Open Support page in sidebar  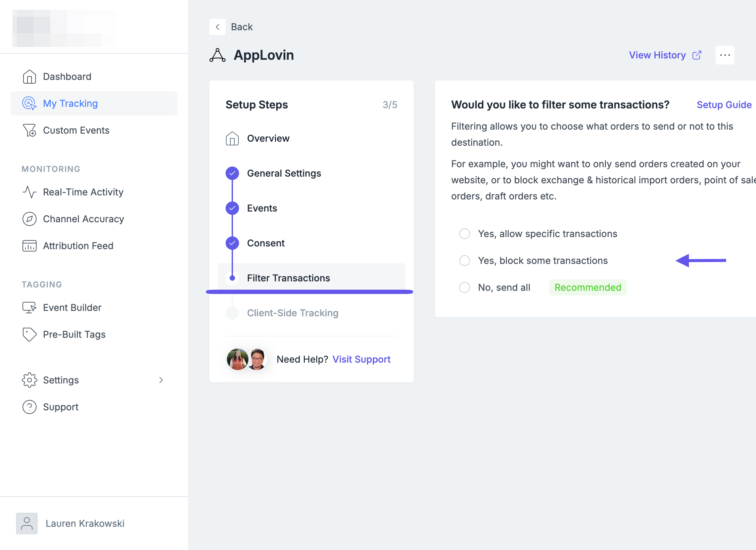pos(94,407)
